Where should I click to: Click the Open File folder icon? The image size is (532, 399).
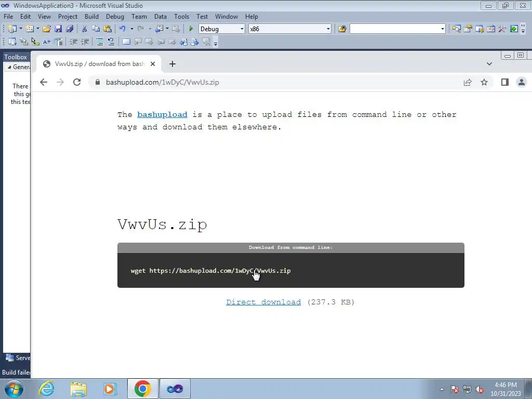click(x=46, y=29)
